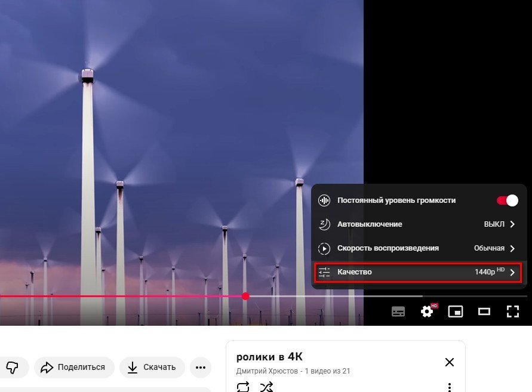The height and width of the screenshot is (392, 532).
Task: Open the Скорость воспроизведения submenu
Action: pos(419,248)
